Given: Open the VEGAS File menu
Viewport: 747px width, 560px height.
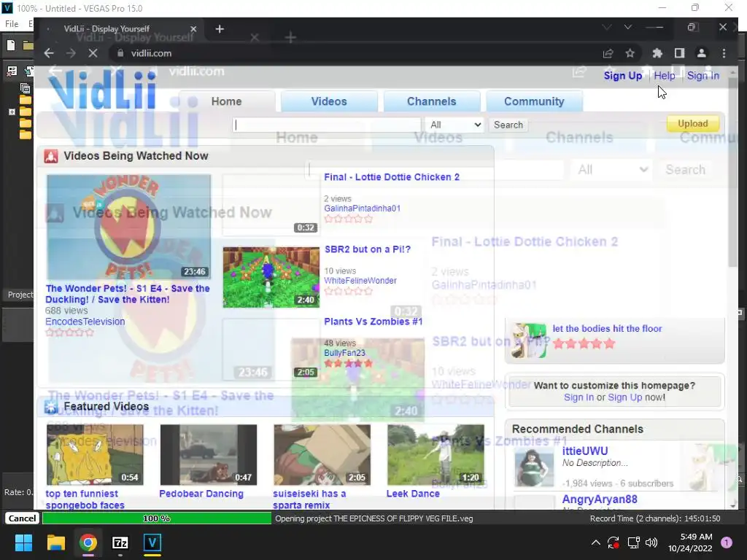Looking at the screenshot, I should 12,24.
